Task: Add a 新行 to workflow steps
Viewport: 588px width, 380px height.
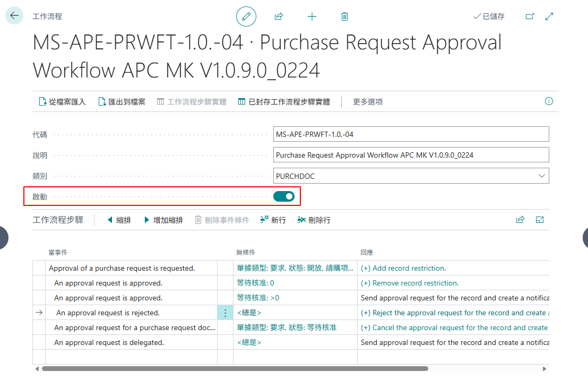Action: click(273, 220)
